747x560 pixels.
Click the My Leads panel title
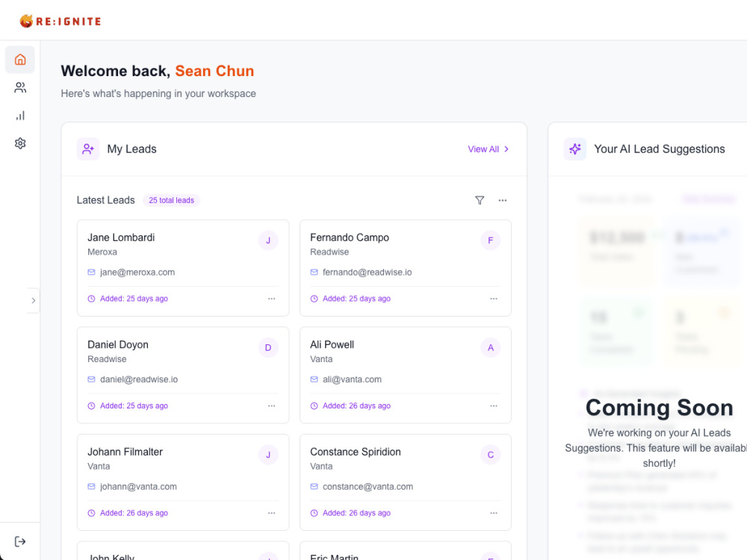131,149
